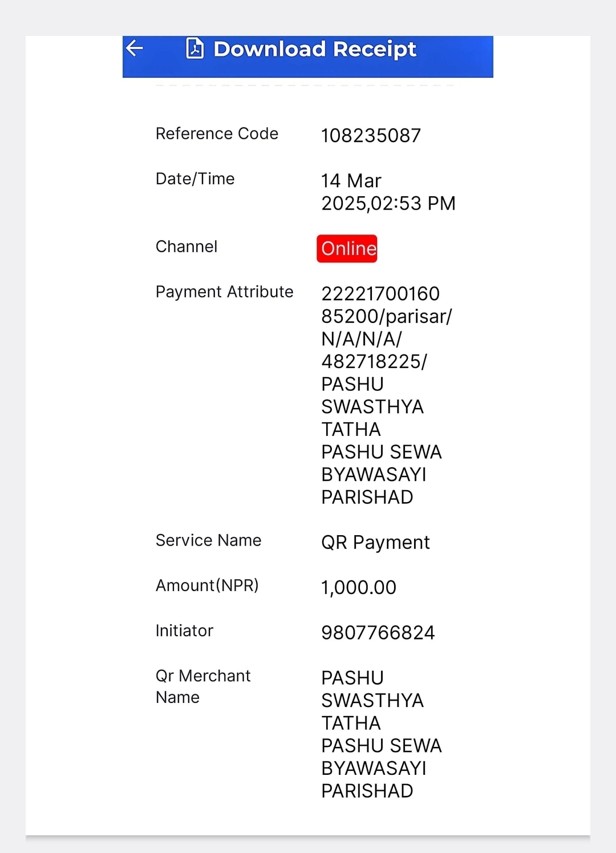Screen dimensions: 616x853
Task: Click the Download Receipt button
Action: pos(308,56)
